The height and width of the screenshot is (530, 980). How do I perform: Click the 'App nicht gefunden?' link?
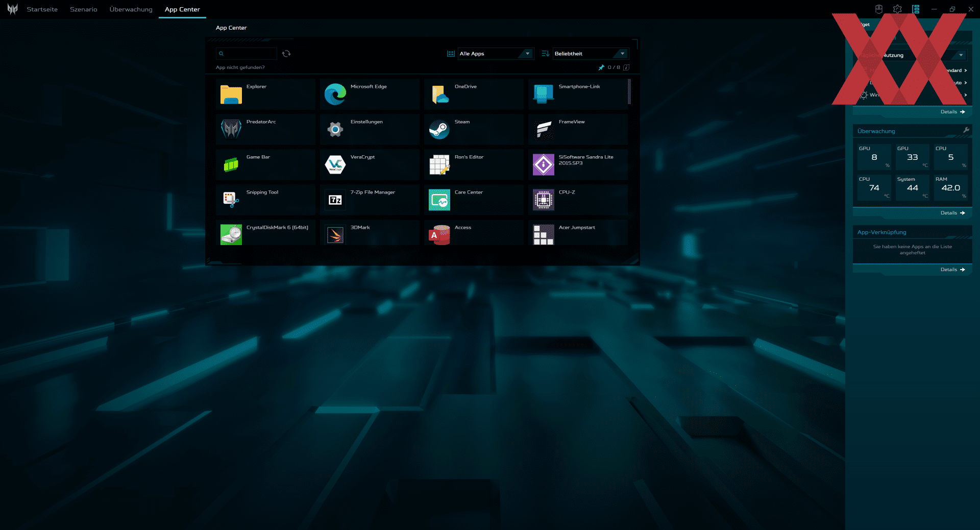click(x=240, y=67)
